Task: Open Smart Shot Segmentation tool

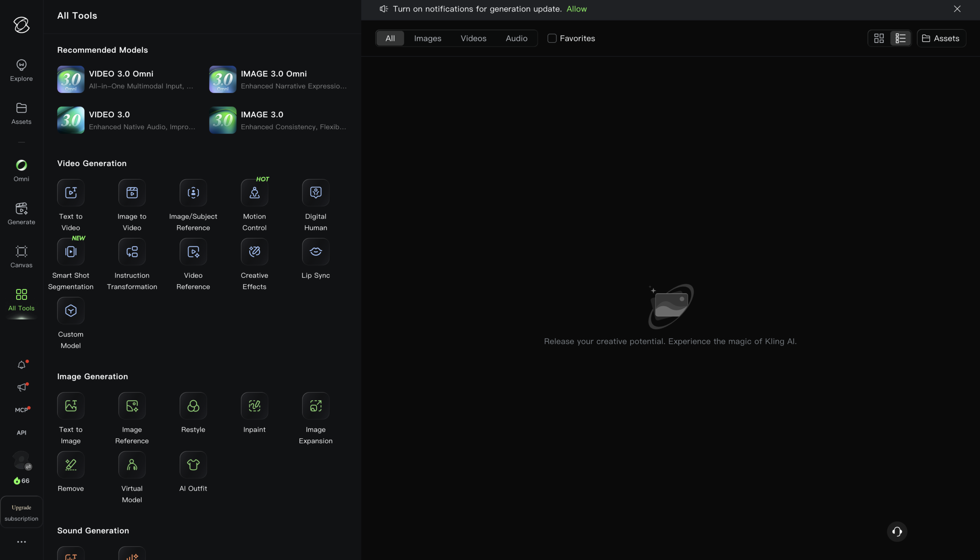Action: pos(71,264)
